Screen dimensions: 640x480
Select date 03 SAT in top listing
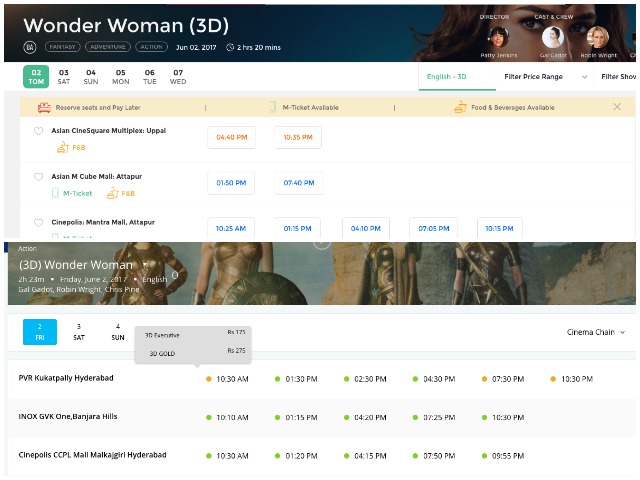(64, 77)
